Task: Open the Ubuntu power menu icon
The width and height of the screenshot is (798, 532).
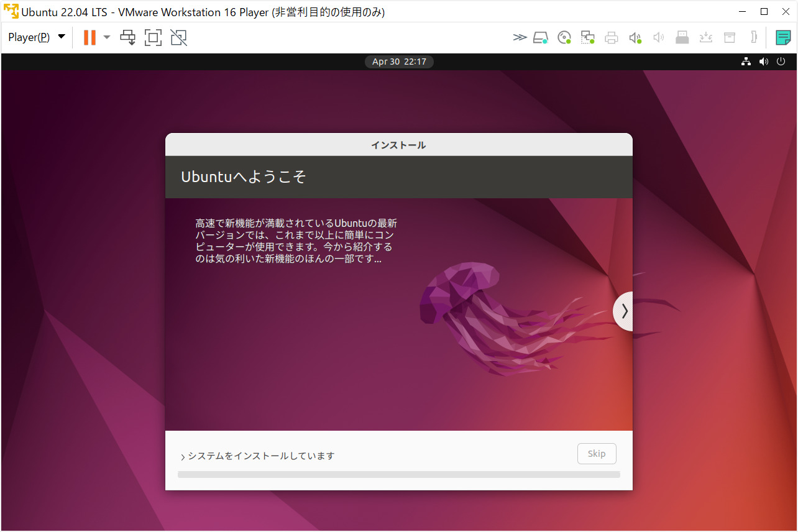Action: [781, 62]
